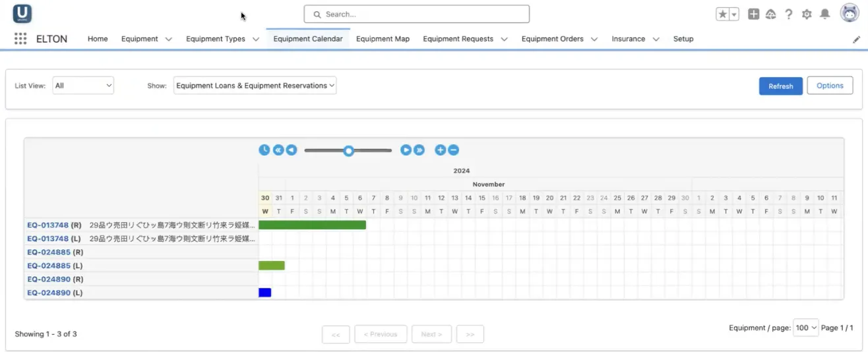The width and height of the screenshot is (868, 352).
Task: Expand Equipment Types tab chevron
Action: tap(256, 39)
